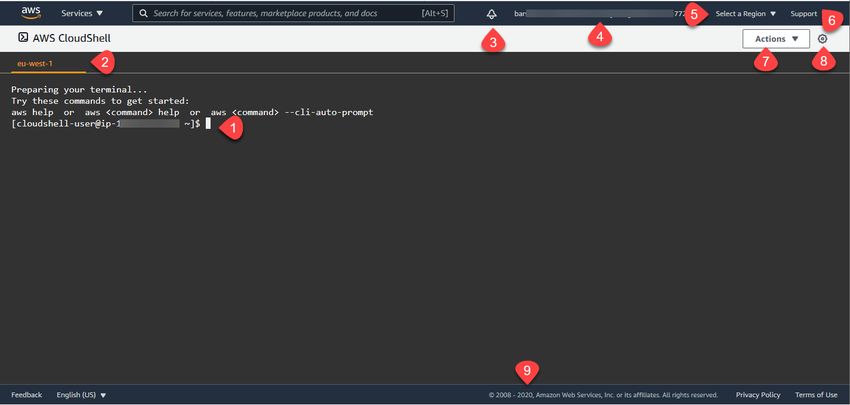Open the English (US) language selector
The width and height of the screenshot is (850, 405).
(81, 395)
